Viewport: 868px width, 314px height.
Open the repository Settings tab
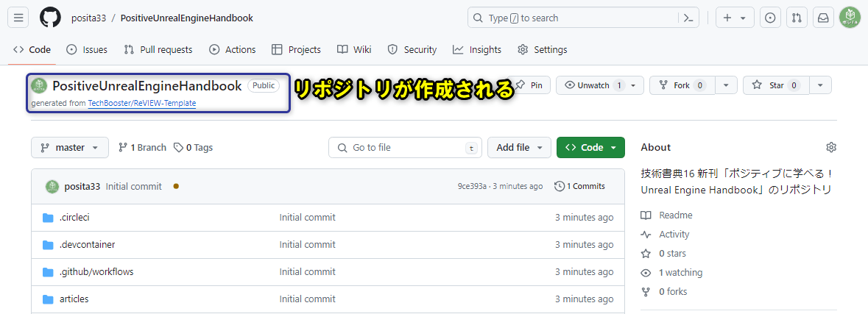coord(543,50)
